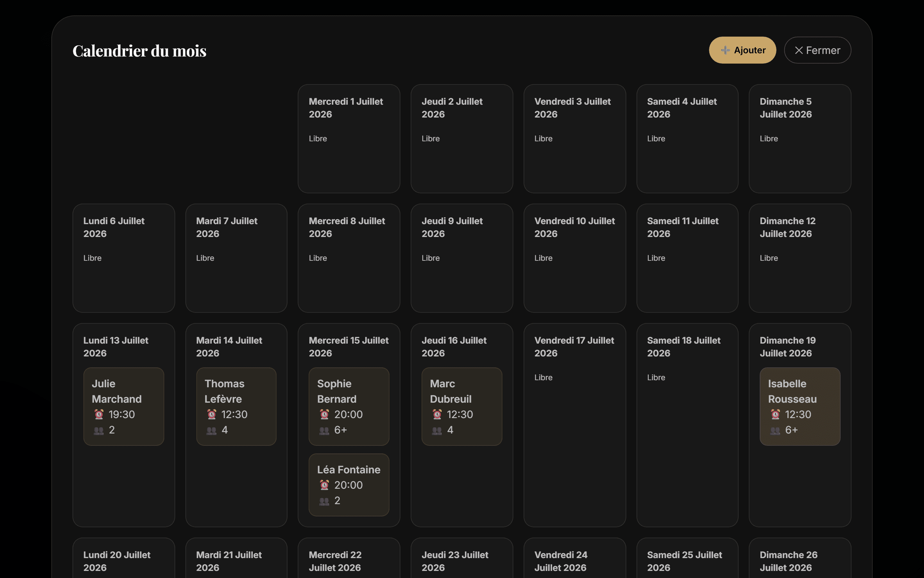Image resolution: width=924 pixels, height=578 pixels.
Task: Open Léa Fontaine's reservation card
Action: click(x=349, y=485)
